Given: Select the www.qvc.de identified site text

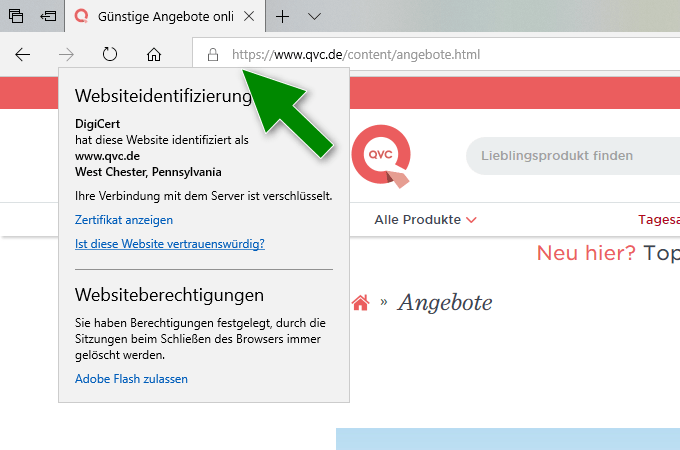Looking at the screenshot, I should click(107, 156).
